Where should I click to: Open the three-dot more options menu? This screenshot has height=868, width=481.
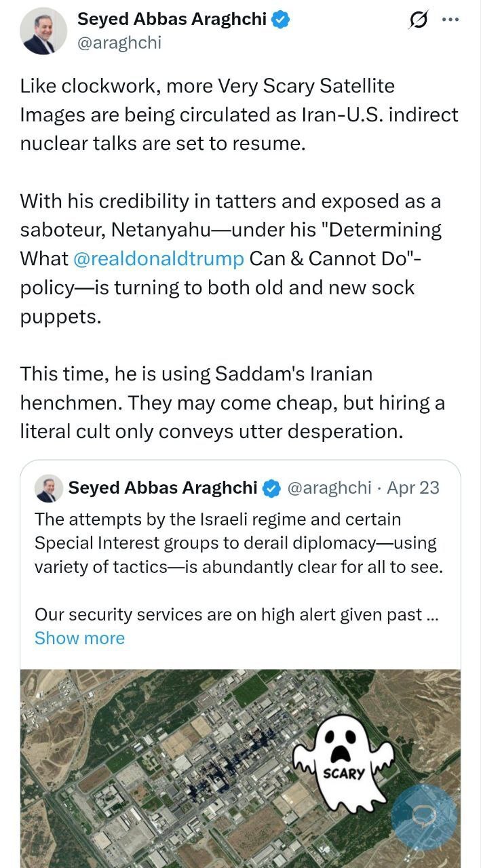pyautogui.click(x=450, y=20)
